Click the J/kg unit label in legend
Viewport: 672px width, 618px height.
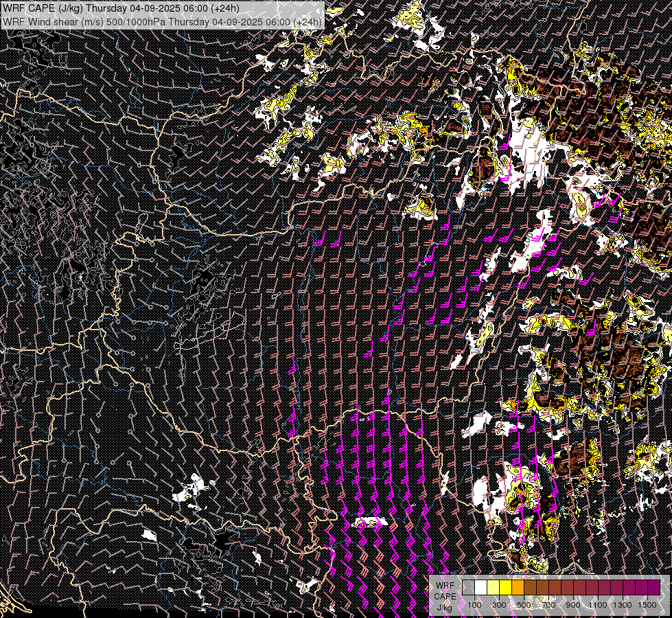[444, 608]
